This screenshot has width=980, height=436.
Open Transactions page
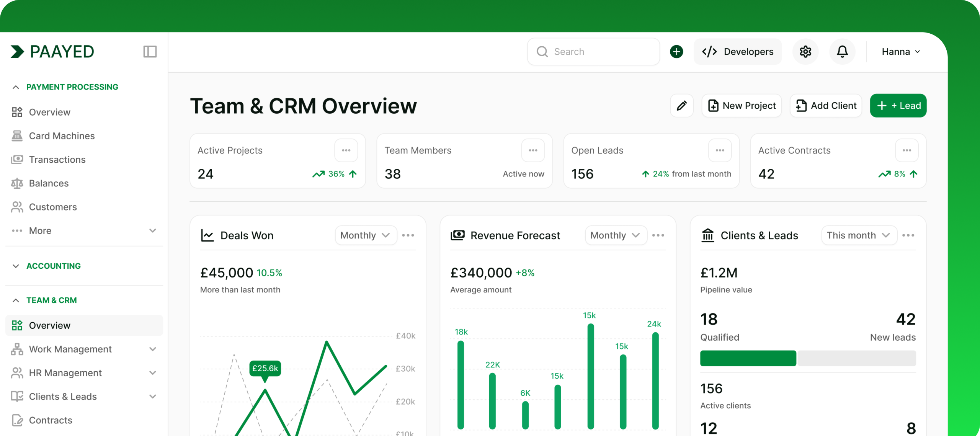[84, 160]
